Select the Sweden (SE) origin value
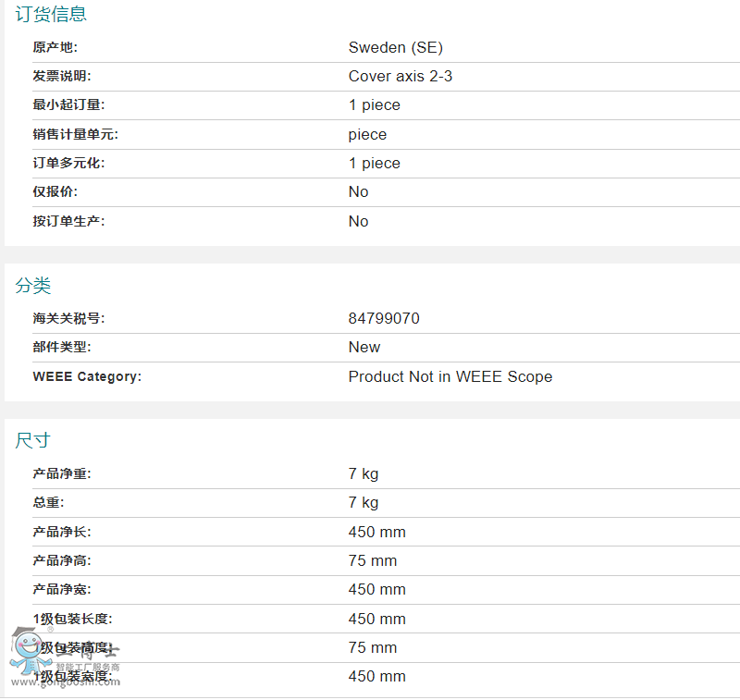Image resolution: width=740 pixels, height=700 pixels. [x=395, y=47]
